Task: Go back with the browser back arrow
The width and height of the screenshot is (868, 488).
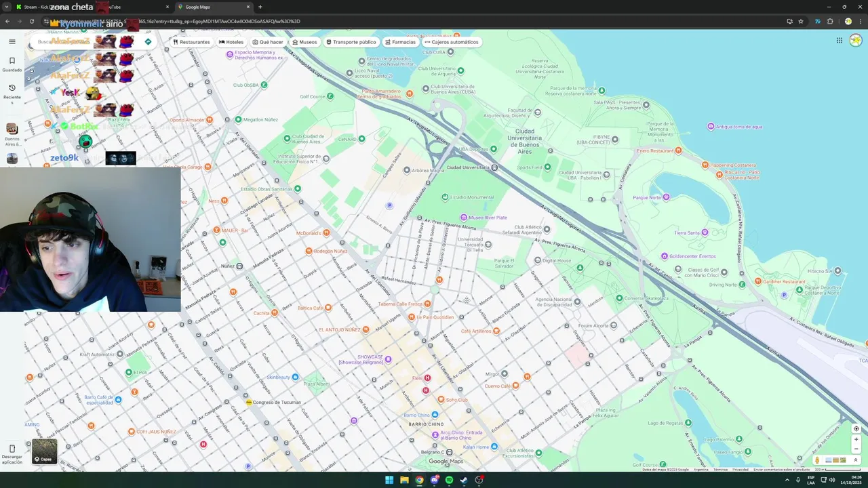Action: point(7,21)
